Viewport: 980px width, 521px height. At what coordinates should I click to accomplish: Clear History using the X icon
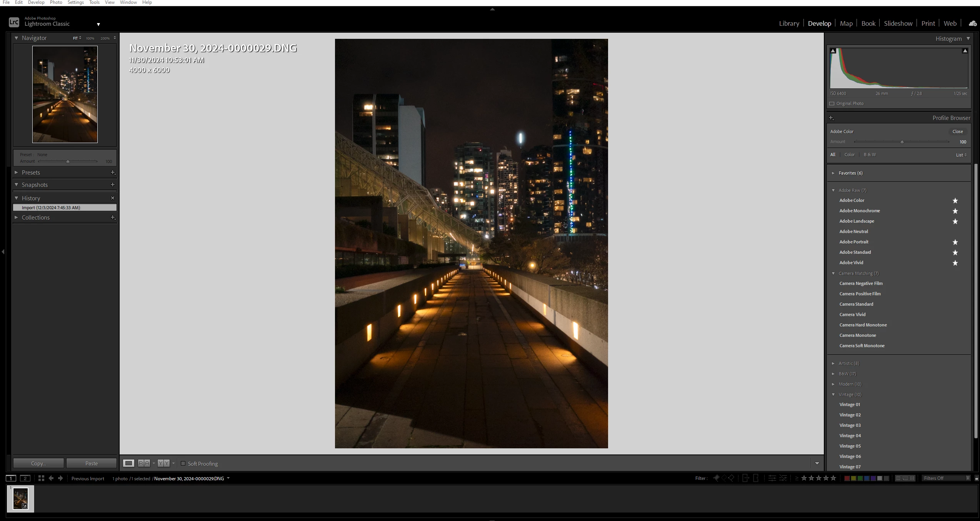[x=113, y=198]
